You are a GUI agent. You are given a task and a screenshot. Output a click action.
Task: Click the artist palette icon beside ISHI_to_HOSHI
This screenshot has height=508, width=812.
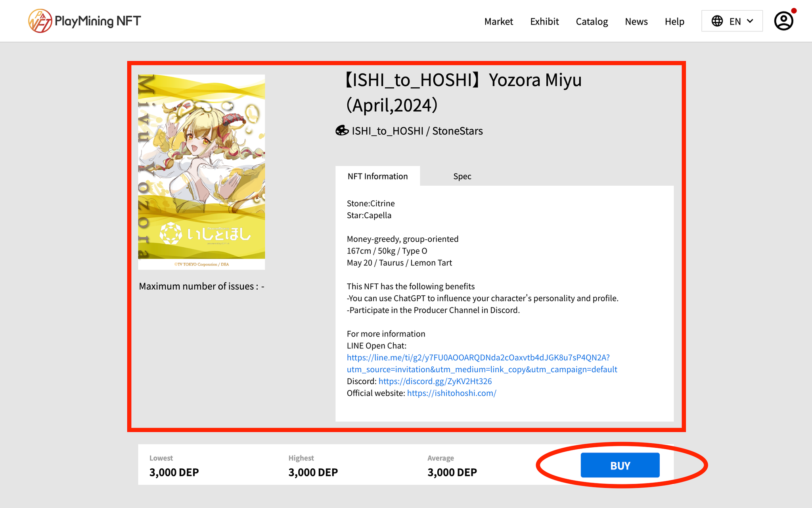coord(342,131)
